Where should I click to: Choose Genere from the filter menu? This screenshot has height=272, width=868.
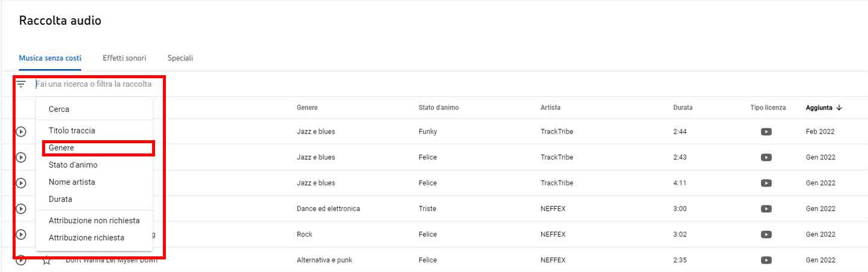[61, 148]
